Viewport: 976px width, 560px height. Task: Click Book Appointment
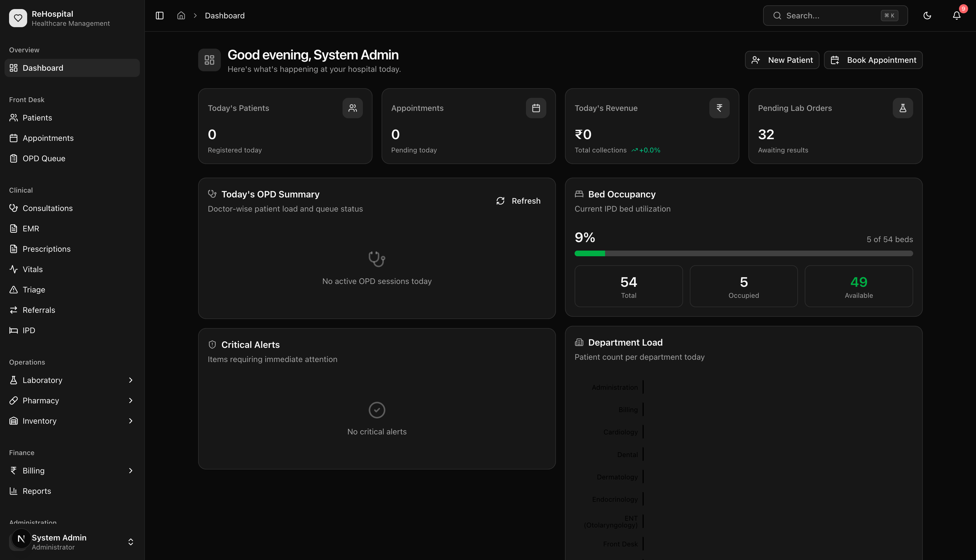(x=873, y=60)
